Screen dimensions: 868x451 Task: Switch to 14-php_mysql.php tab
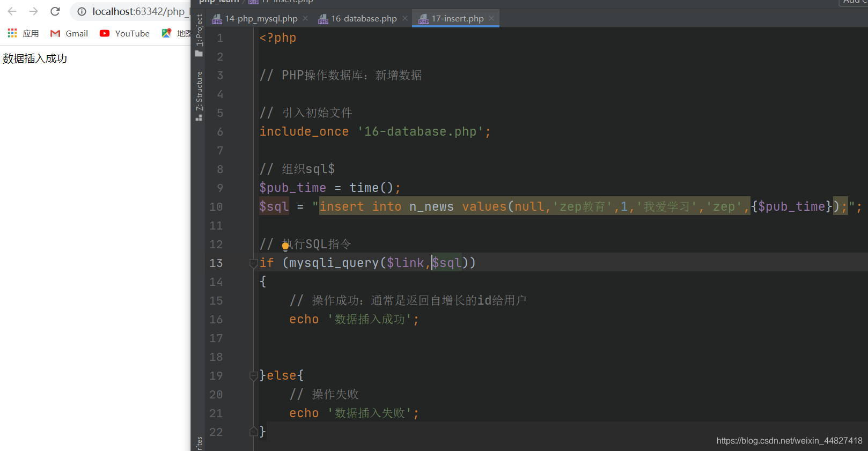[x=261, y=19]
